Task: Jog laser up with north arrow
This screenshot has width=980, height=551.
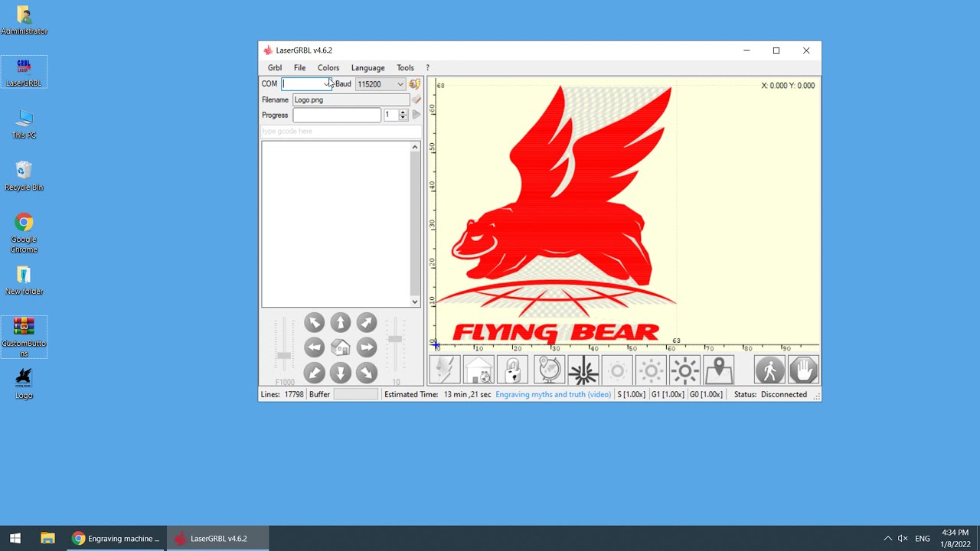Action: click(x=341, y=322)
